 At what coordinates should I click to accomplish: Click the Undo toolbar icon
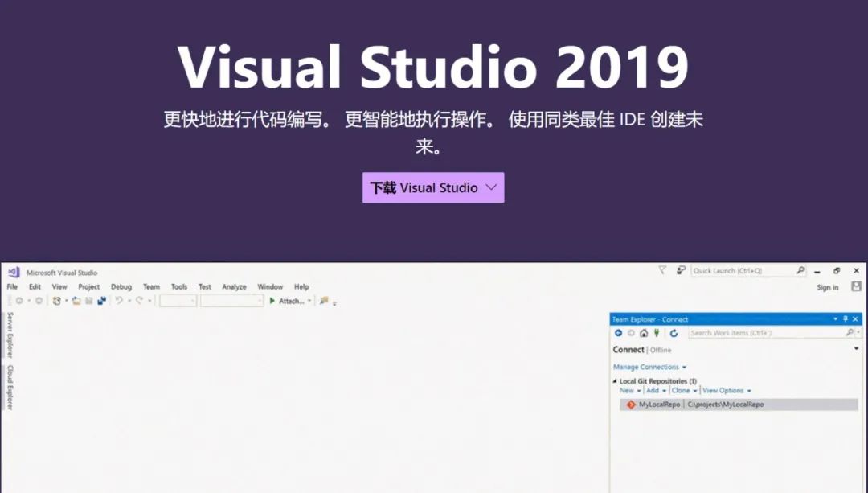click(118, 300)
